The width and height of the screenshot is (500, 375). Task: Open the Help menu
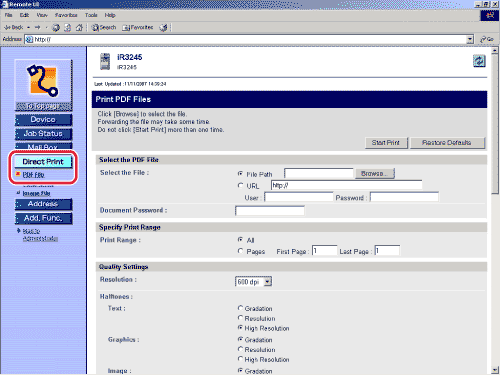(x=110, y=15)
